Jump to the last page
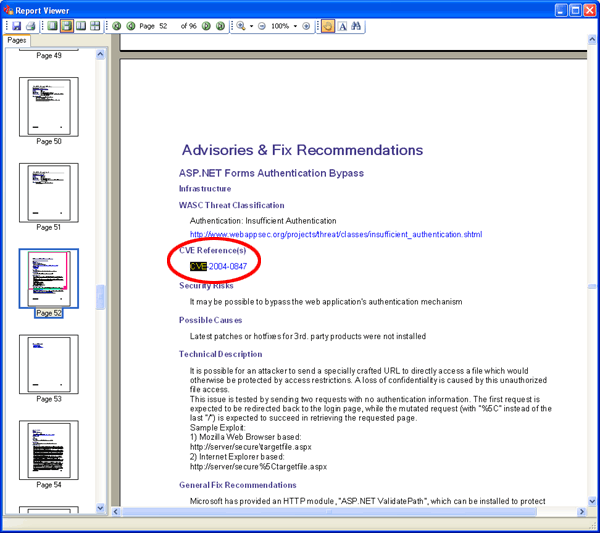600x533 pixels. tap(219, 26)
